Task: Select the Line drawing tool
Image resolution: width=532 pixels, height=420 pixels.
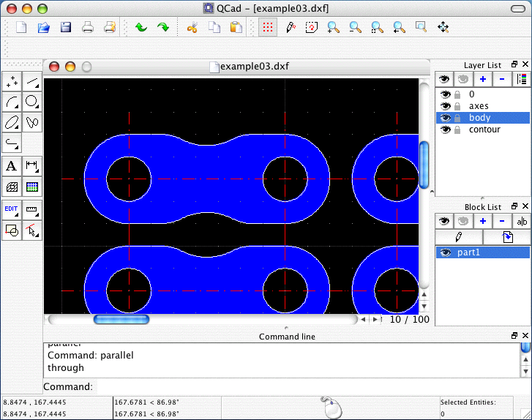Action: point(32,82)
